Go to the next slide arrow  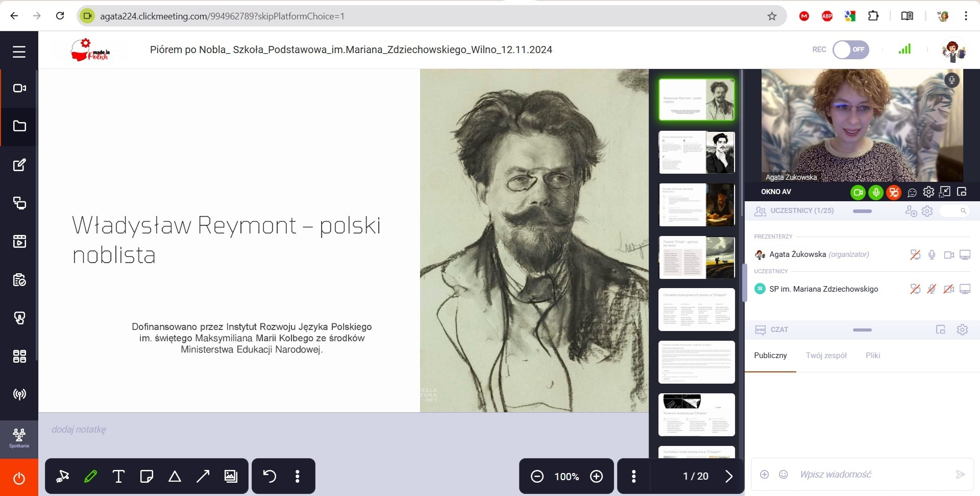point(729,476)
